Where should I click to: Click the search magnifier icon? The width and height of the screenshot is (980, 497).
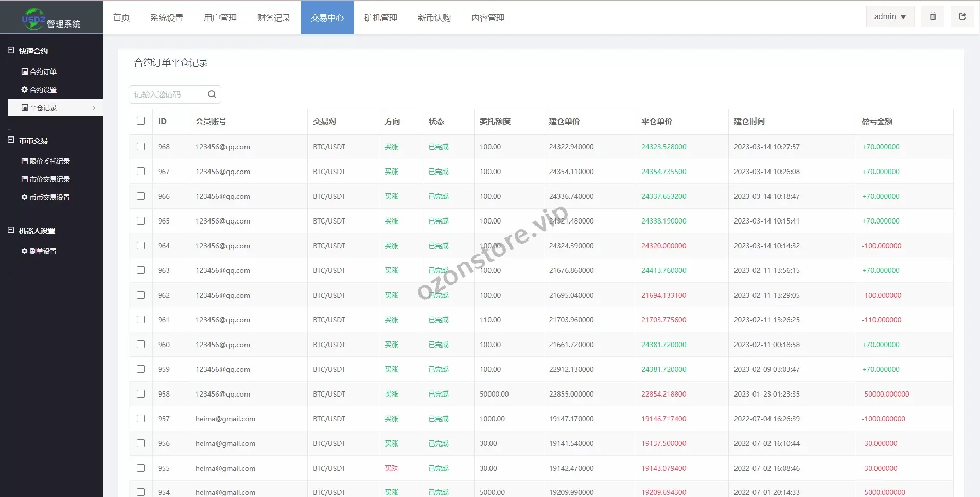[212, 94]
